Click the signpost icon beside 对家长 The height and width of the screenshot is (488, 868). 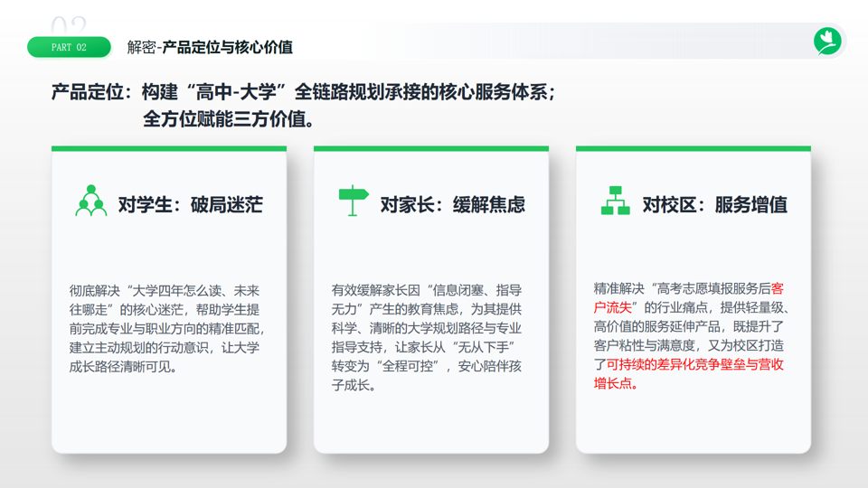[x=354, y=201]
